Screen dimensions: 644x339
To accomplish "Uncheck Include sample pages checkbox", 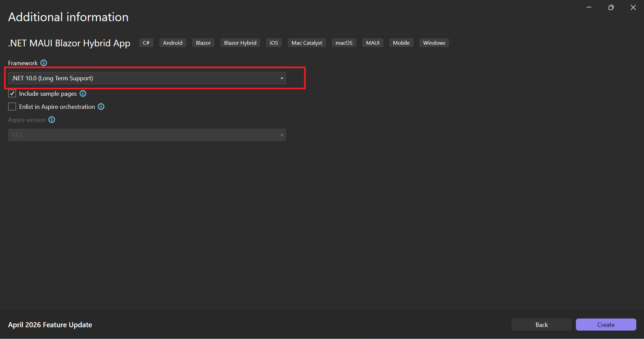I will coord(12,93).
